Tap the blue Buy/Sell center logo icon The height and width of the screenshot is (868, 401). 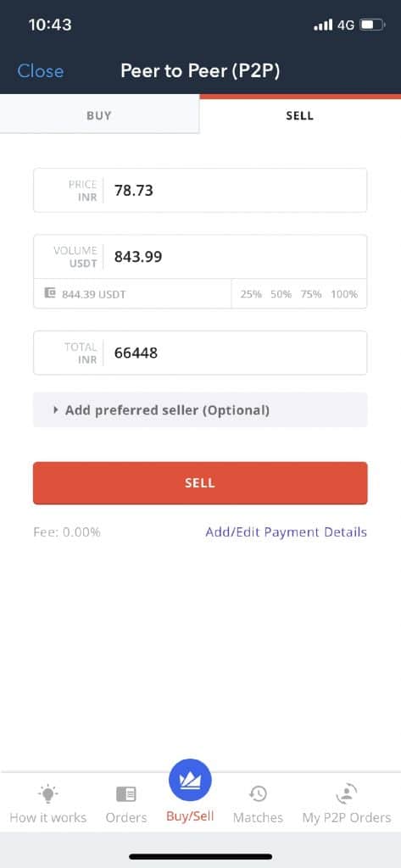coord(190,780)
